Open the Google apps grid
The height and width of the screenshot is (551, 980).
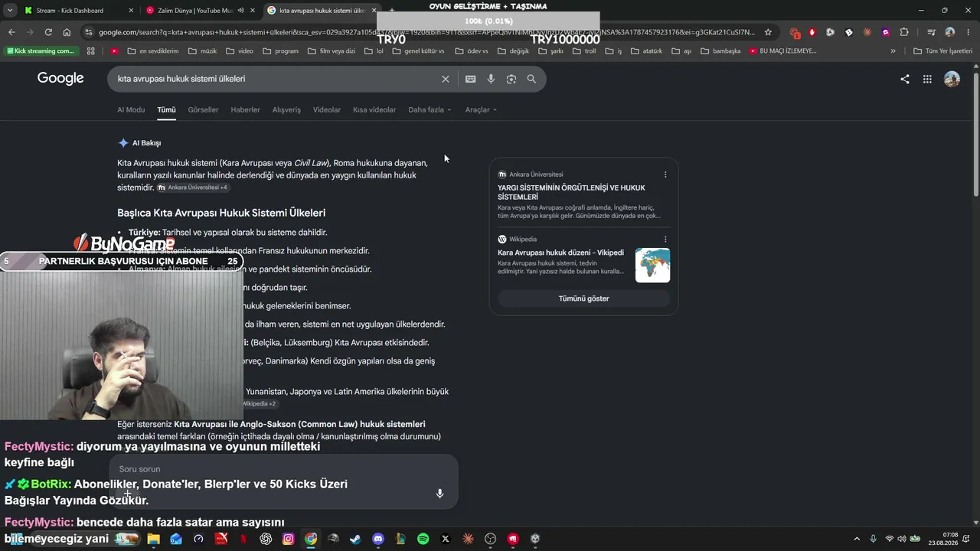click(927, 79)
